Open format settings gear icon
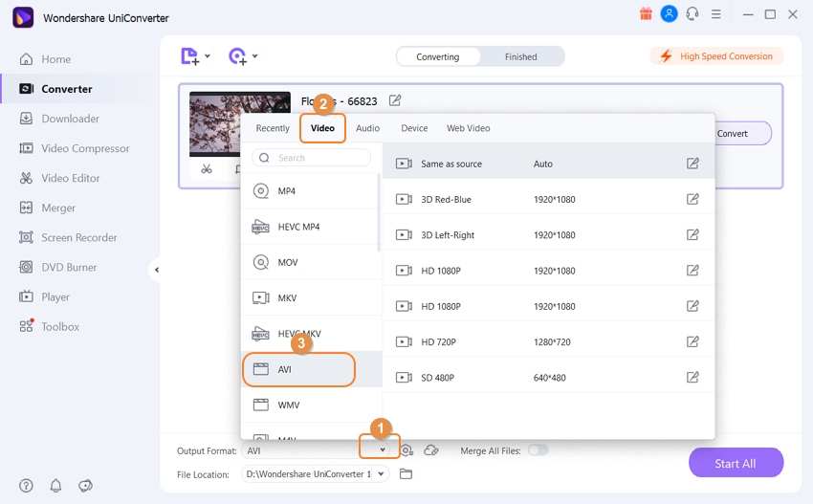Screen dimensions: 813x504 pos(407,450)
